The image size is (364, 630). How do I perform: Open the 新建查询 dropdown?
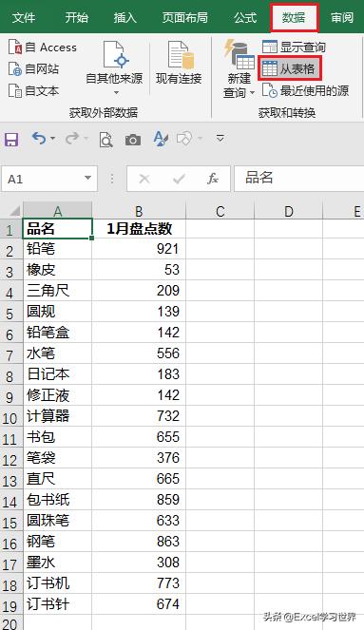(x=239, y=69)
